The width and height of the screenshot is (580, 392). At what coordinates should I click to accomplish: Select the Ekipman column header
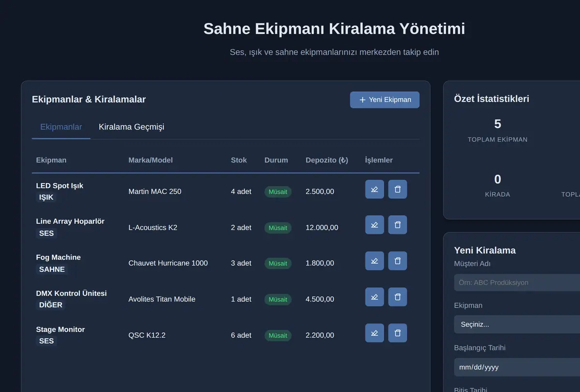click(51, 160)
